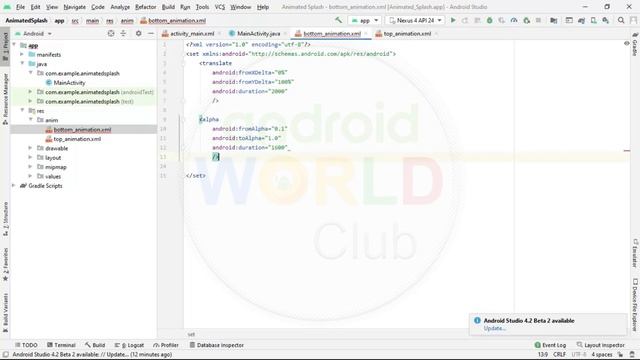Toggle read-only lock icon in status bar
Image resolution: width=640 pixels, height=360 pixels.
tap(620, 355)
